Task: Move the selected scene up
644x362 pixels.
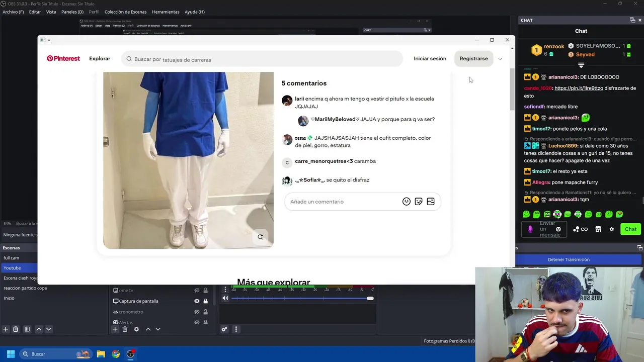Action: point(39,329)
